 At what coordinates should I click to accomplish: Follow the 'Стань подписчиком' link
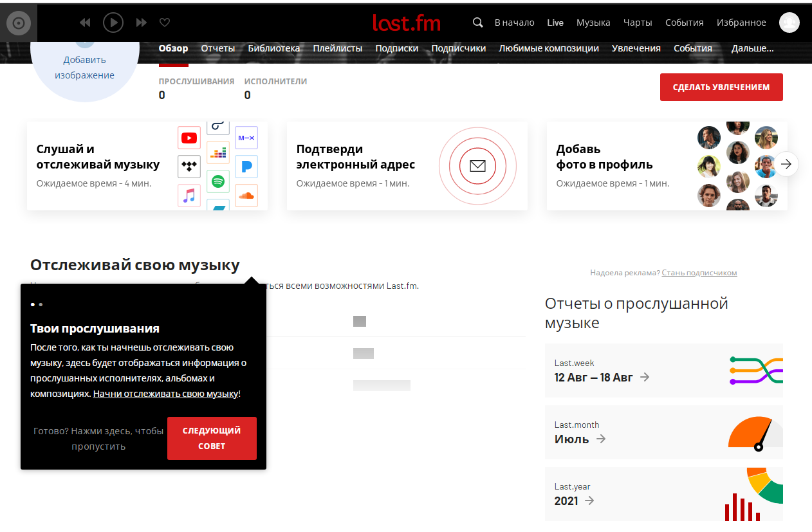[x=699, y=272]
